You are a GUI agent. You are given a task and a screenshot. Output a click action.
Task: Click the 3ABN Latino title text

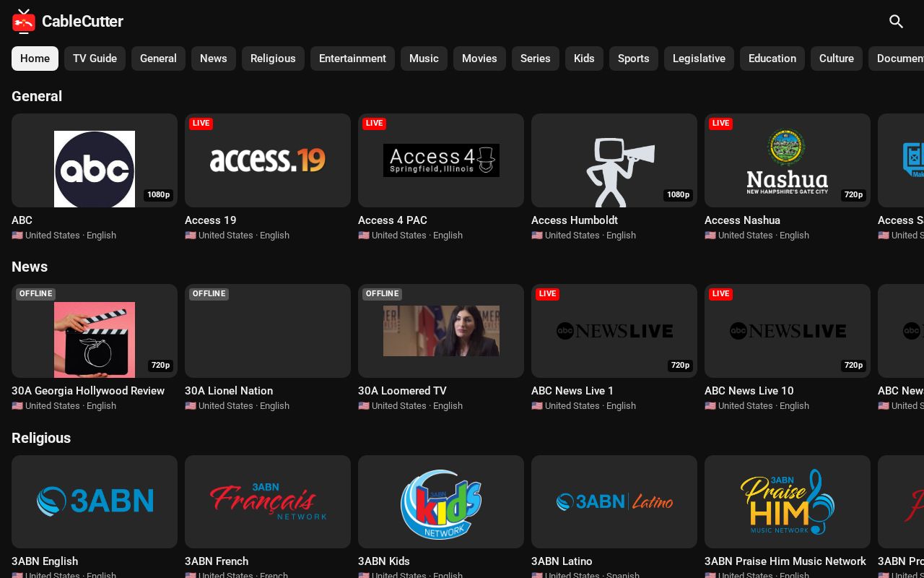pos(562,561)
